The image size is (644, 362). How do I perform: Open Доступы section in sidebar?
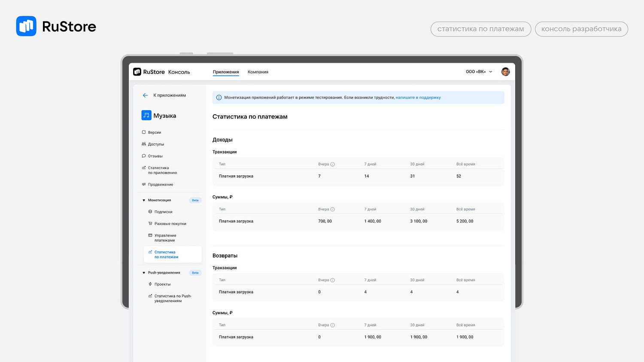coord(156,144)
